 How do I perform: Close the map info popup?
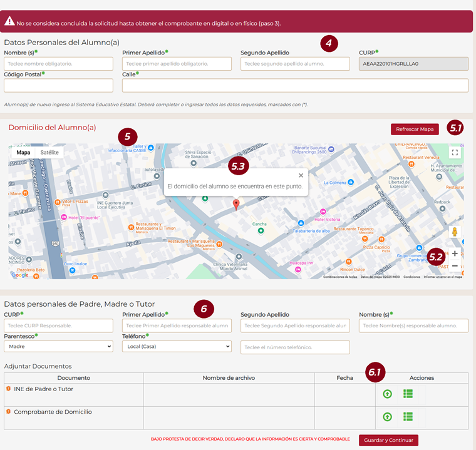click(x=301, y=176)
